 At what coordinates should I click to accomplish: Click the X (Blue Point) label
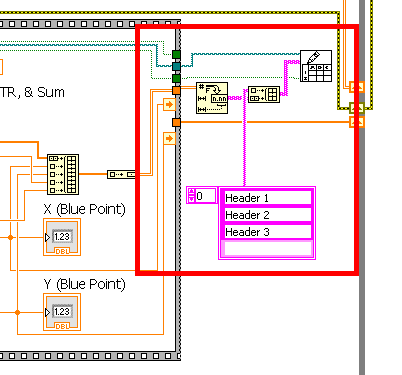pyautogui.click(x=85, y=209)
